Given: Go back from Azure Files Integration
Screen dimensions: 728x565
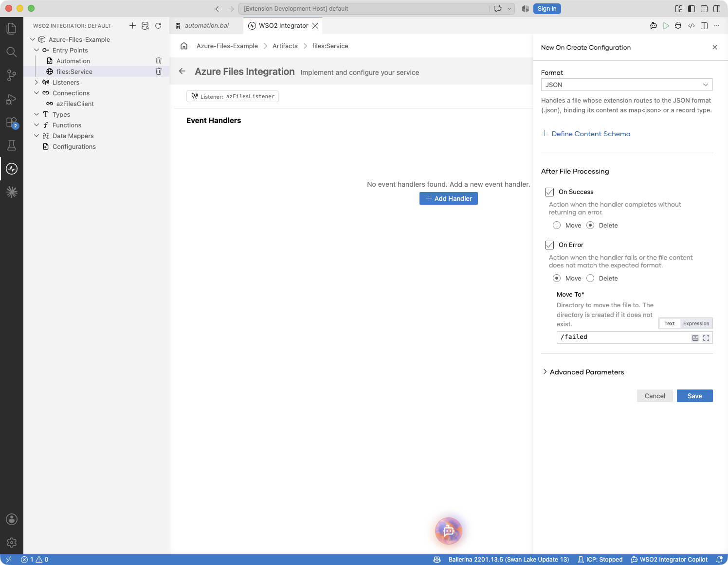Looking at the screenshot, I should point(182,71).
